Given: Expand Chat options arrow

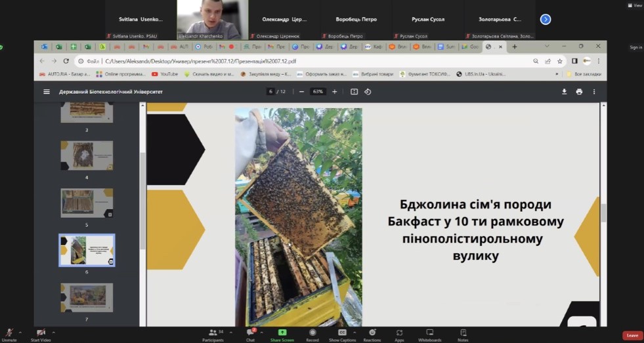Looking at the screenshot, I should coord(262,332).
